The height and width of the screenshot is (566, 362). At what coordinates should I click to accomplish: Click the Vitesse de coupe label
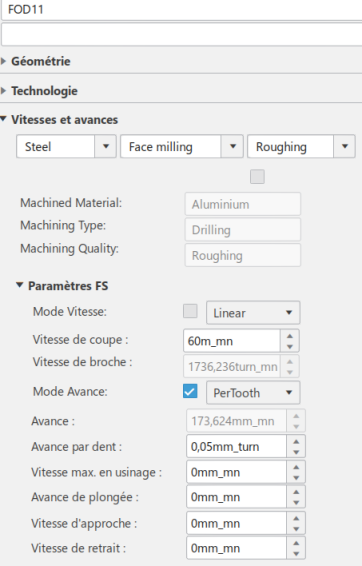point(80,340)
